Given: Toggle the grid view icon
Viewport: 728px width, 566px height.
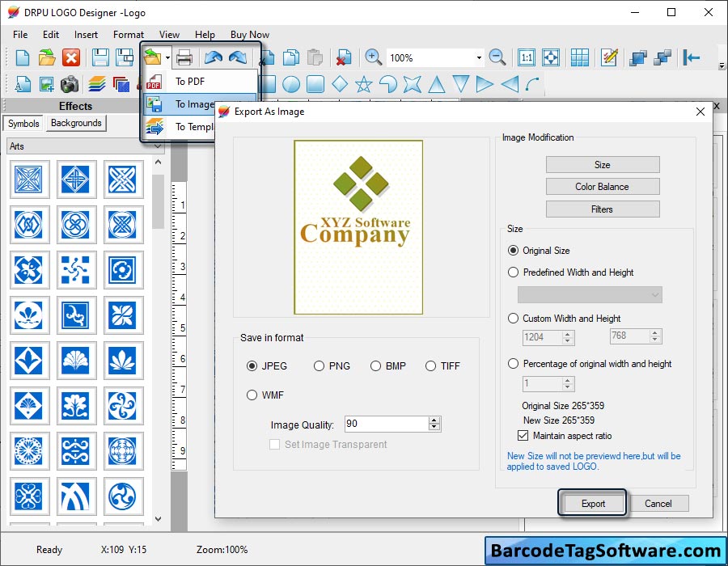Looking at the screenshot, I should click(x=579, y=57).
